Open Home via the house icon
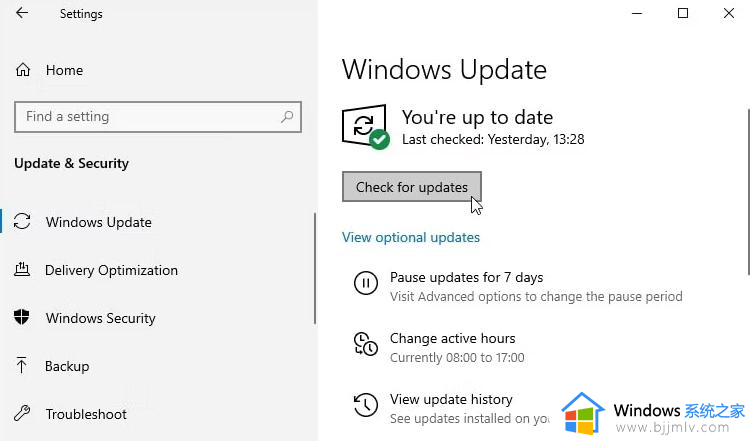 pos(23,70)
